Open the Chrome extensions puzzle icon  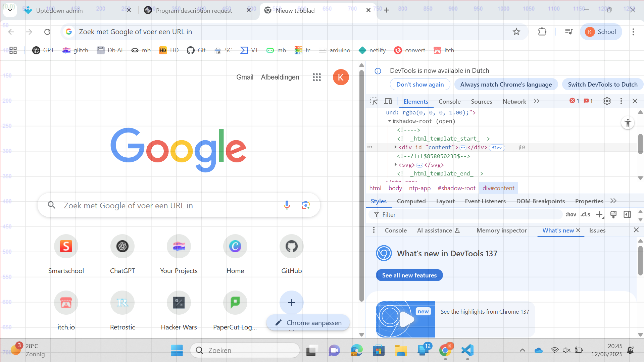pos(542,32)
